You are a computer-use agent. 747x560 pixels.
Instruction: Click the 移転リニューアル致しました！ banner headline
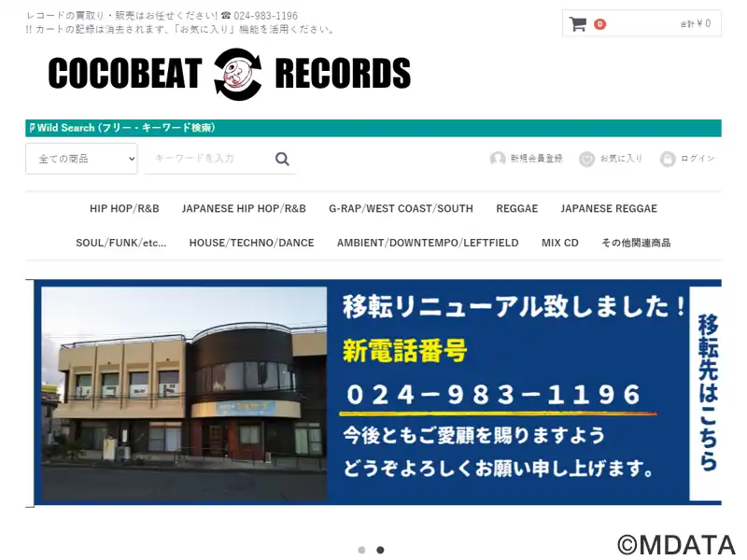pos(514,306)
